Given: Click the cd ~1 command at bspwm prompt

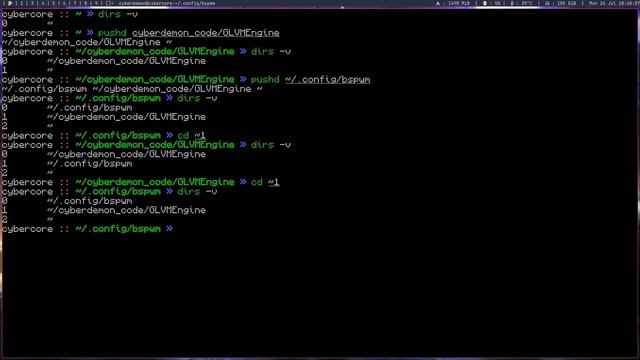Looking at the screenshot, I should 191,135.
